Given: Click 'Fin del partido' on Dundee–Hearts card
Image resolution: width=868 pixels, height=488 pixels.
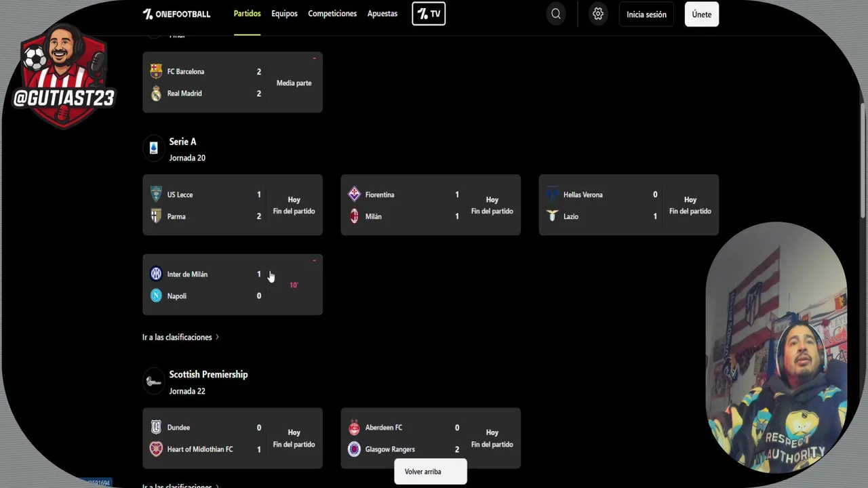Looking at the screenshot, I should (294, 444).
